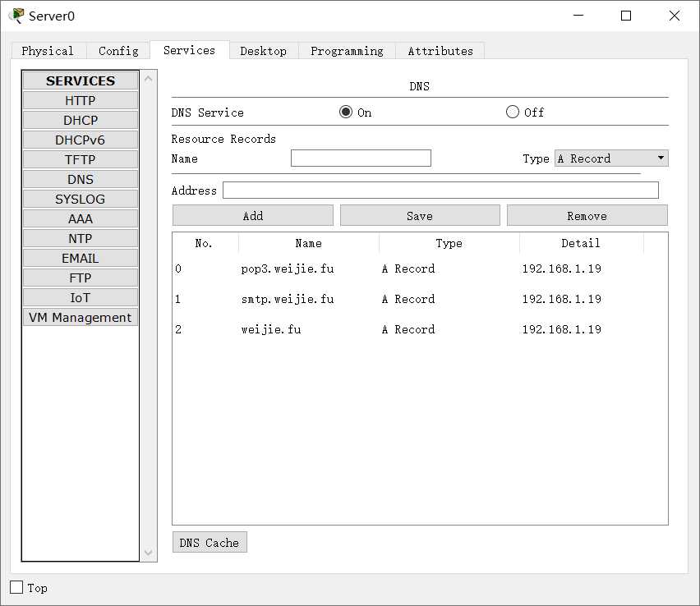Click the services list scroll-down arrow
Viewport: 700px width, 606px height.
coord(148,553)
